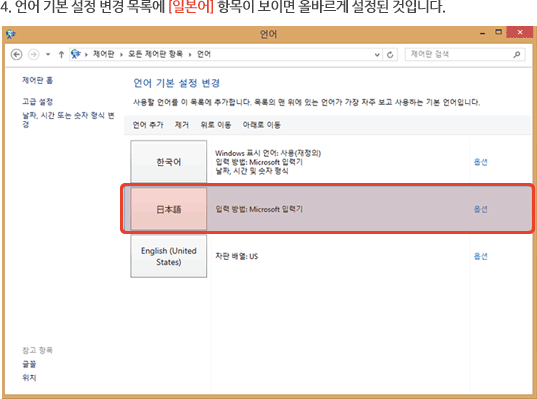537x399 pixels.
Task: Select 제어판 breadcrumb in address bar
Action: click(103, 54)
